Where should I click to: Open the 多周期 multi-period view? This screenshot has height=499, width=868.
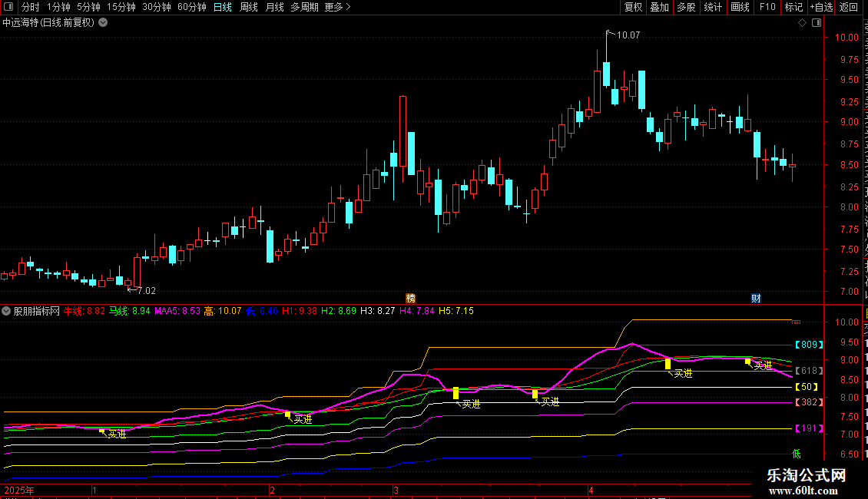click(304, 7)
